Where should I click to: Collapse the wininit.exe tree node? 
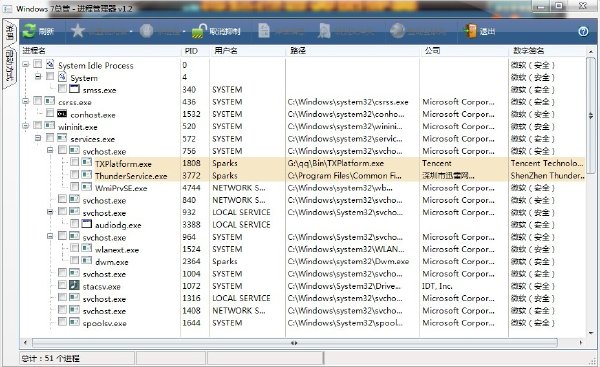(26, 126)
